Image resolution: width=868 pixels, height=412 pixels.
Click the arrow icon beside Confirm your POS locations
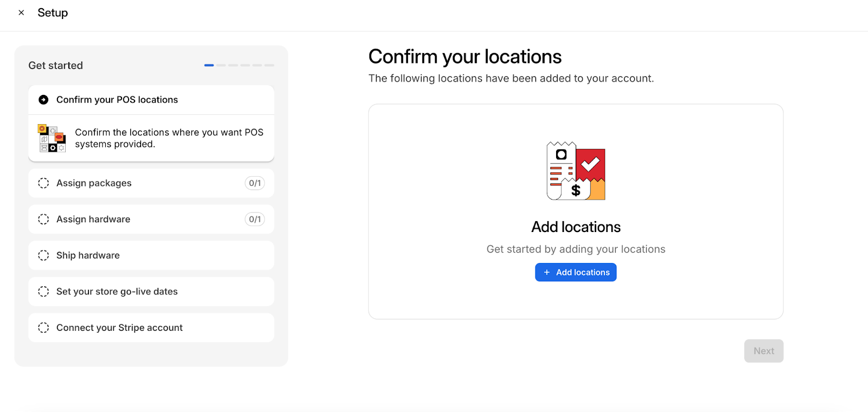43,100
